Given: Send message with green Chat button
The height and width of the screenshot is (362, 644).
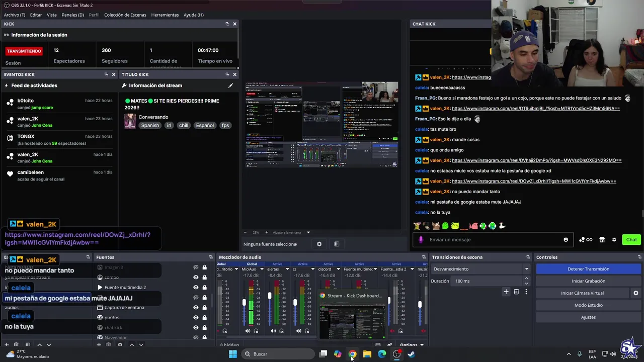Looking at the screenshot, I should tap(631, 240).
